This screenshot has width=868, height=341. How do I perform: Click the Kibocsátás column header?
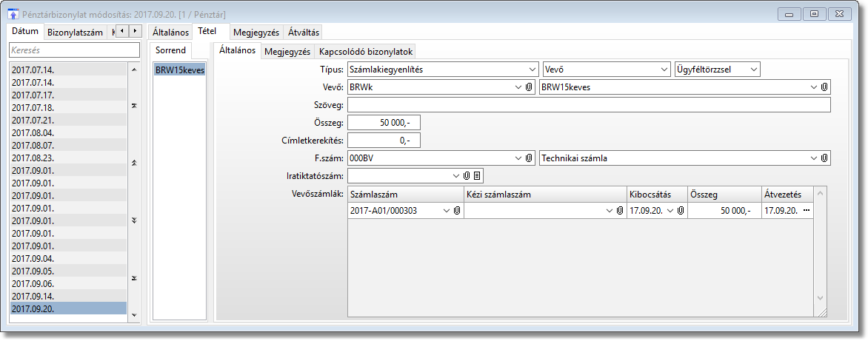(x=657, y=194)
